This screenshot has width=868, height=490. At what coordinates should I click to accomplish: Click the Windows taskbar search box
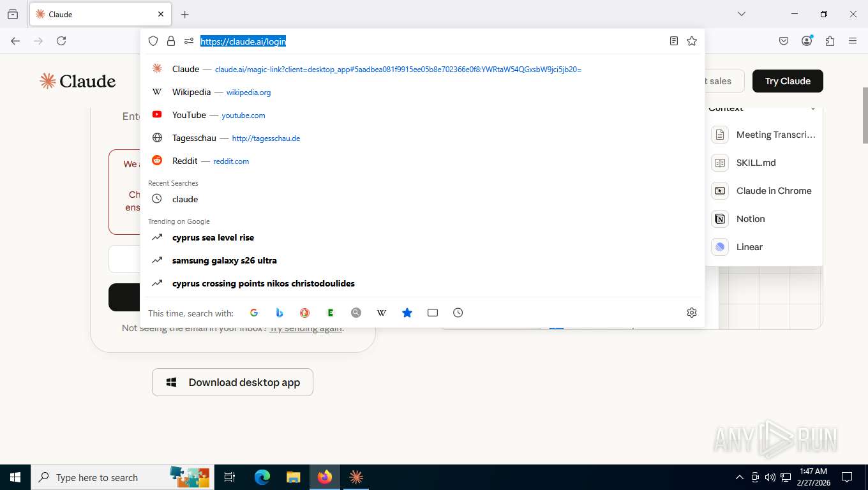coord(121,477)
